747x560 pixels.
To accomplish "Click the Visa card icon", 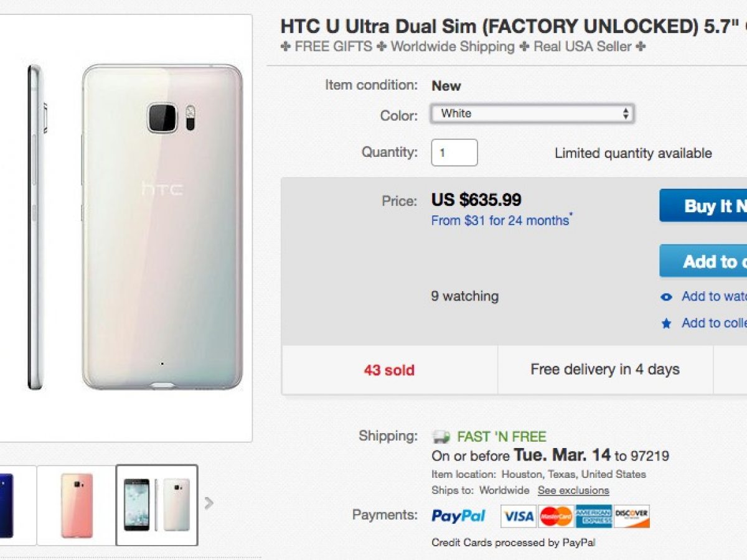I will (x=518, y=516).
